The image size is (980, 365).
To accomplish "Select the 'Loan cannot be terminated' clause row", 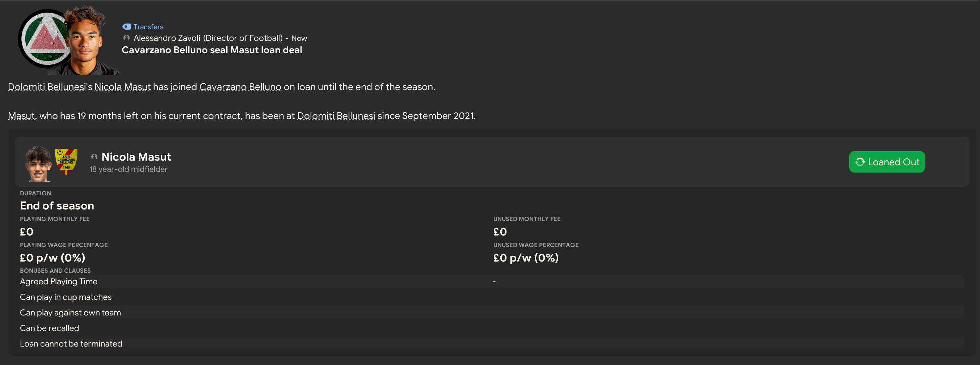I will [x=71, y=344].
